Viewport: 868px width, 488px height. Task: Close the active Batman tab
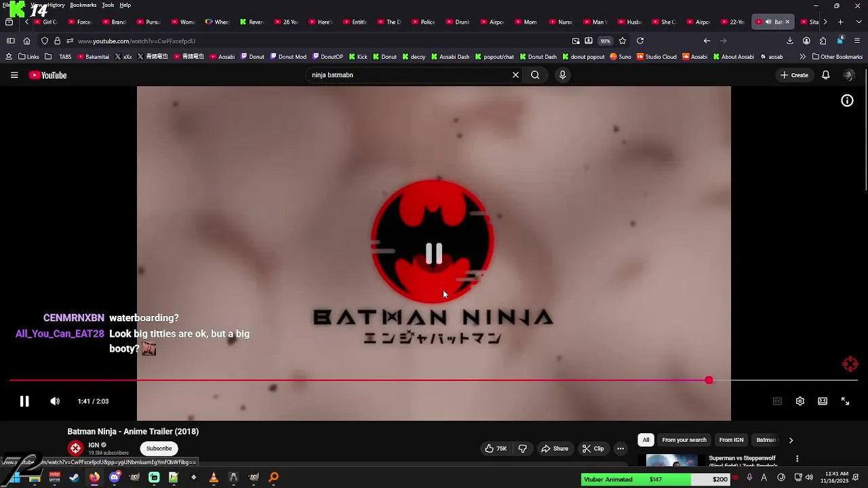tap(787, 22)
